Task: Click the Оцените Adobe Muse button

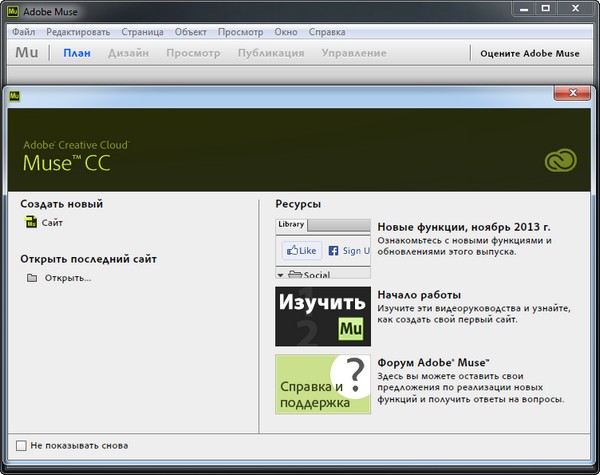Action: (529, 53)
